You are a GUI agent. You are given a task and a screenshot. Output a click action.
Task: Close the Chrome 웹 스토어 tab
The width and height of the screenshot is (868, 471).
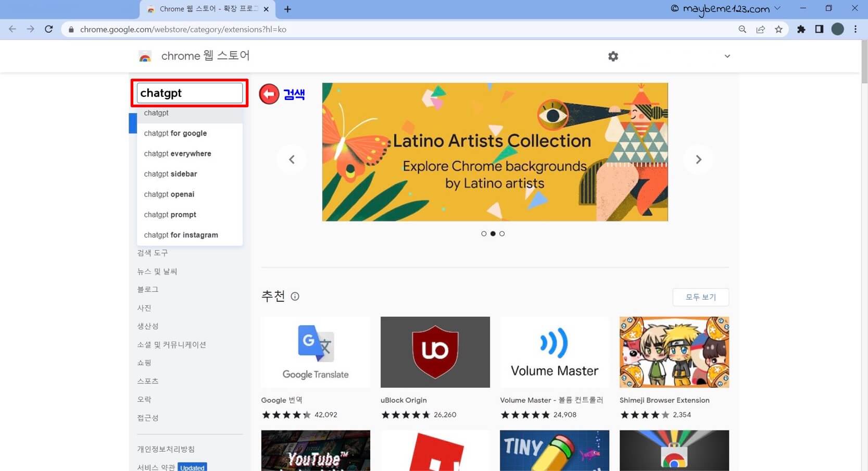point(266,9)
